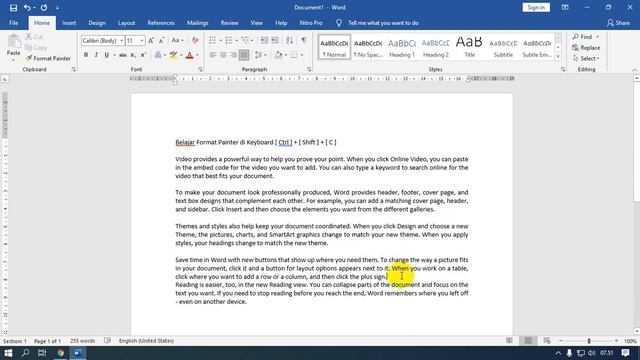Undo the last action
Viewport: 640px width, 360px height.
coord(27,8)
